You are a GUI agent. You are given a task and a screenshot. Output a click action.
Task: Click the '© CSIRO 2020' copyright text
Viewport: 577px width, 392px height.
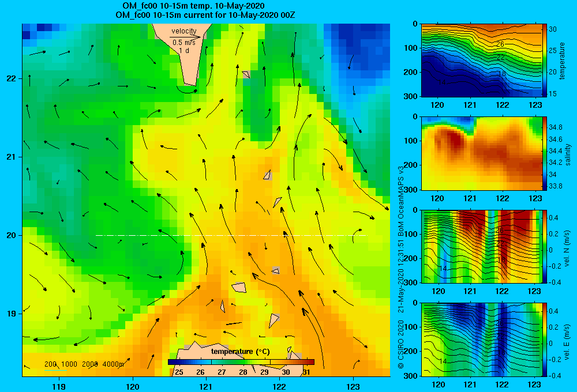point(401,344)
